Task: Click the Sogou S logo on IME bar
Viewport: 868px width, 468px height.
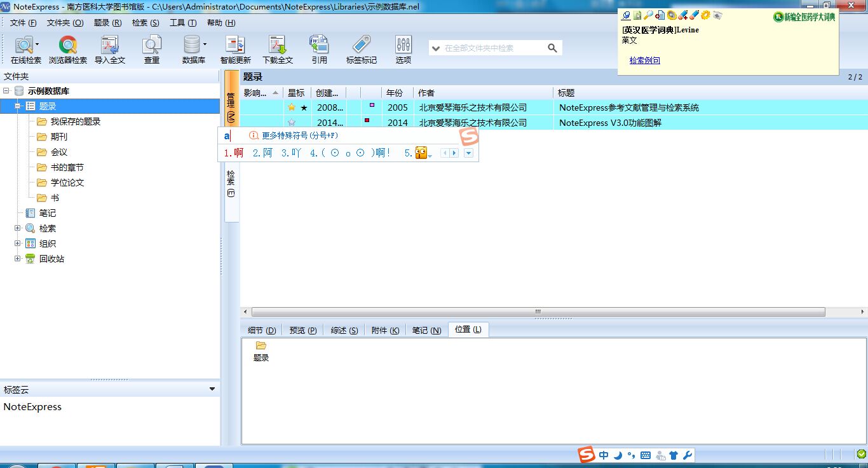Action: 587,455
